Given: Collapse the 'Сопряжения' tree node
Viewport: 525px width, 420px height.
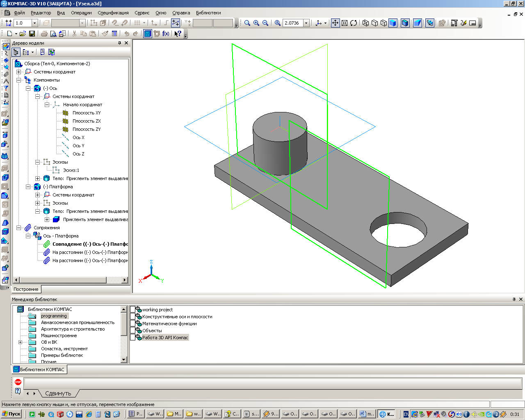Looking at the screenshot, I should click(18, 228).
